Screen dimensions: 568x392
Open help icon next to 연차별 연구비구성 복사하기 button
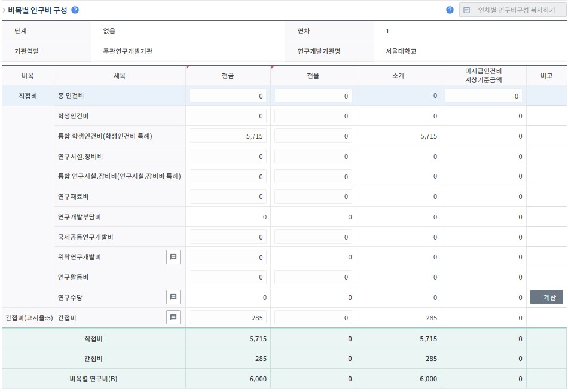tap(450, 10)
